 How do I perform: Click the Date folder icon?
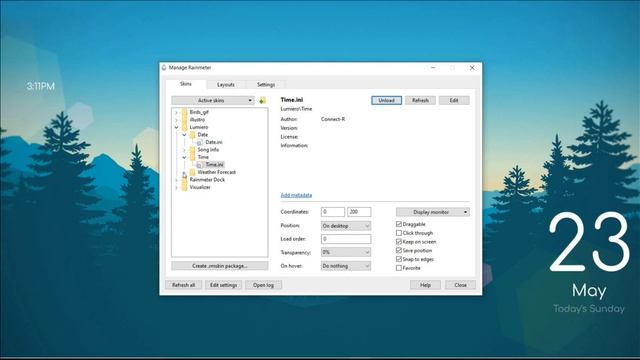tap(192, 134)
